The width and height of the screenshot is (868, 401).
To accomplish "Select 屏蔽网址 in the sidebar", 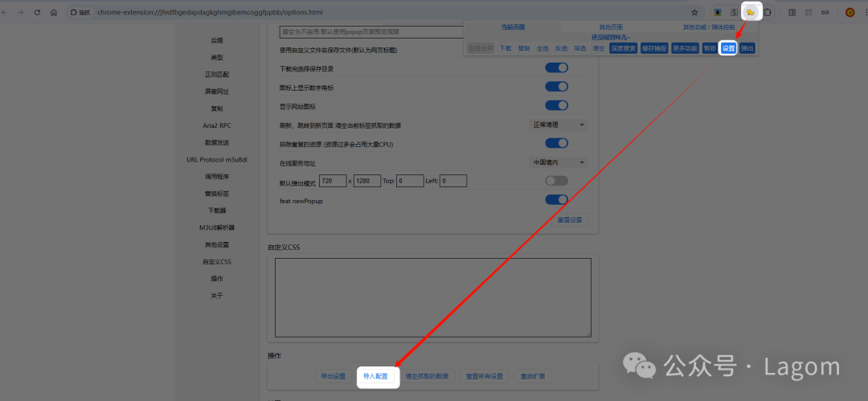I will tap(216, 92).
